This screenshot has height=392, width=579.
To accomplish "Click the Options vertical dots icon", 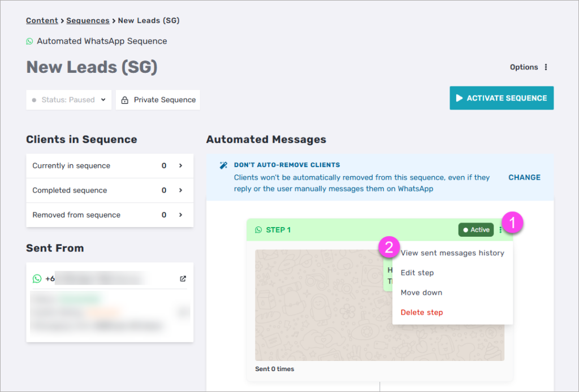I will (546, 67).
